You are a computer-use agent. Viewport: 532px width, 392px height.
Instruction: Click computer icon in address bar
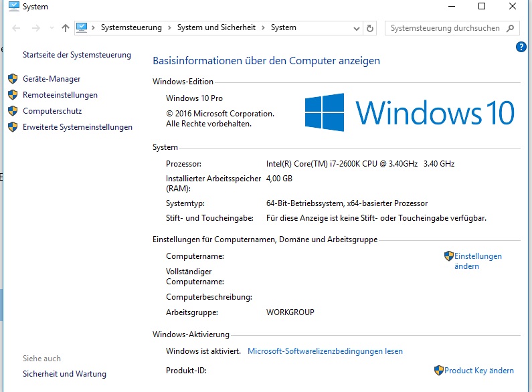82,27
